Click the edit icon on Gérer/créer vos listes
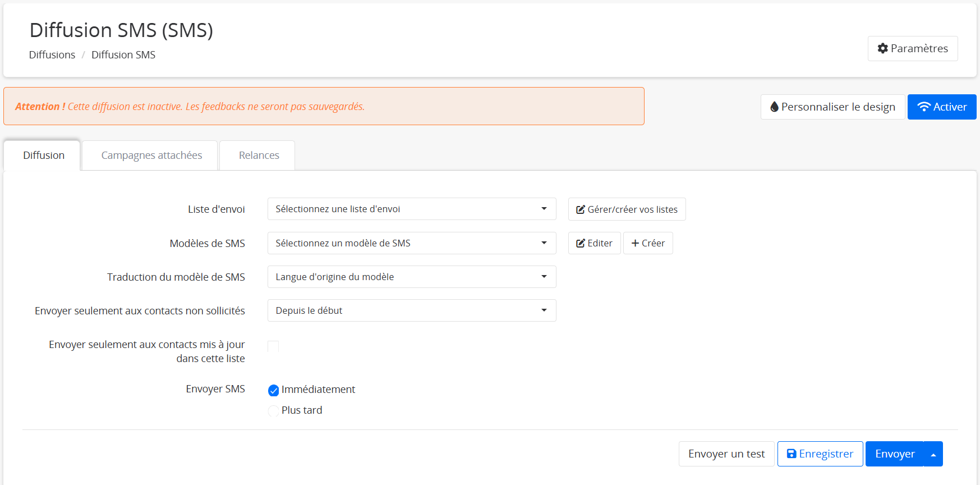Image resolution: width=980 pixels, height=485 pixels. 581,209
